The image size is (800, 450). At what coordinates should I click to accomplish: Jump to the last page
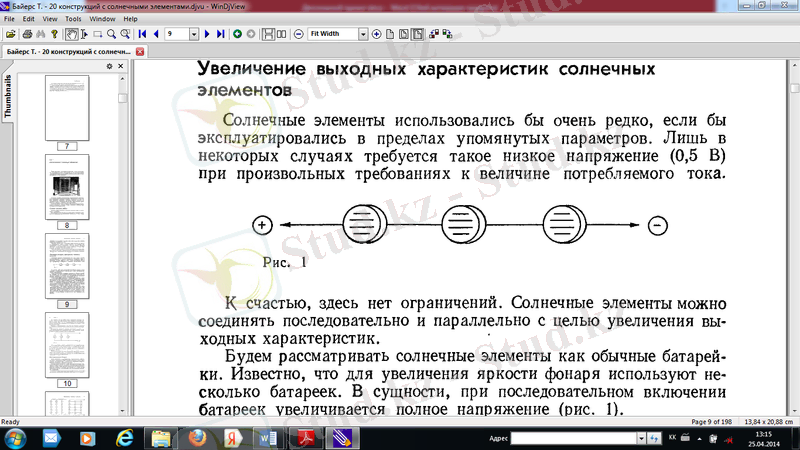click(220, 33)
